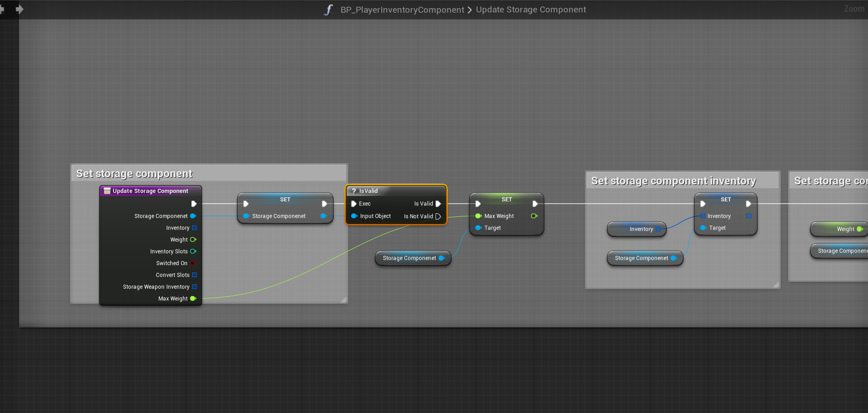Click the function icon in breadcrumb

pos(329,9)
